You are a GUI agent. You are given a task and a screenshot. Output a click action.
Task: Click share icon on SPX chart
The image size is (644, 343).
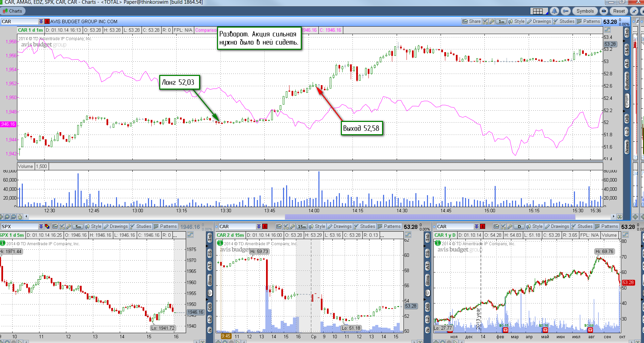point(55,227)
